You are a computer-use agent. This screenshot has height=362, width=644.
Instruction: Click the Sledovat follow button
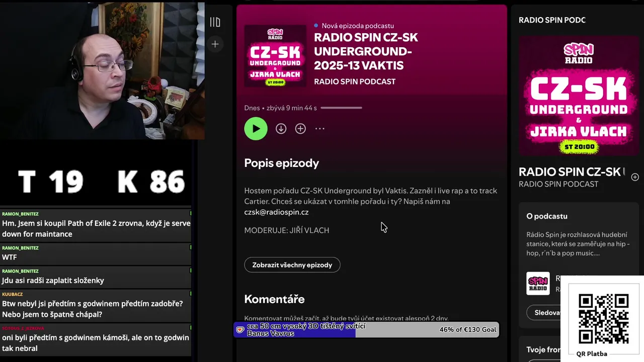click(546, 313)
